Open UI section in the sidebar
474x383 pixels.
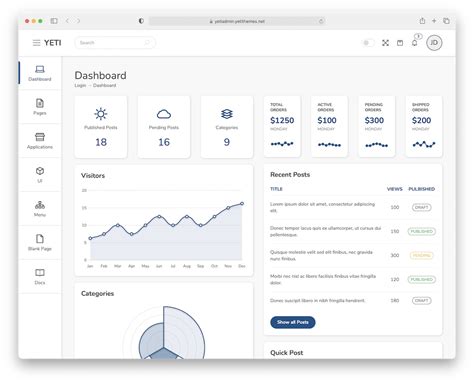pos(40,175)
